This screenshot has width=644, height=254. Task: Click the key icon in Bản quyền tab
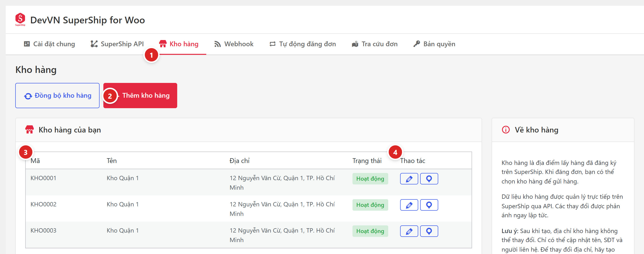click(417, 44)
